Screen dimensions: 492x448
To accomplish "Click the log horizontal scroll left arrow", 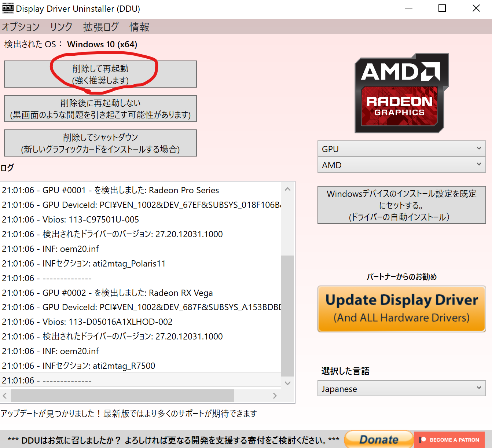I will tap(5, 396).
